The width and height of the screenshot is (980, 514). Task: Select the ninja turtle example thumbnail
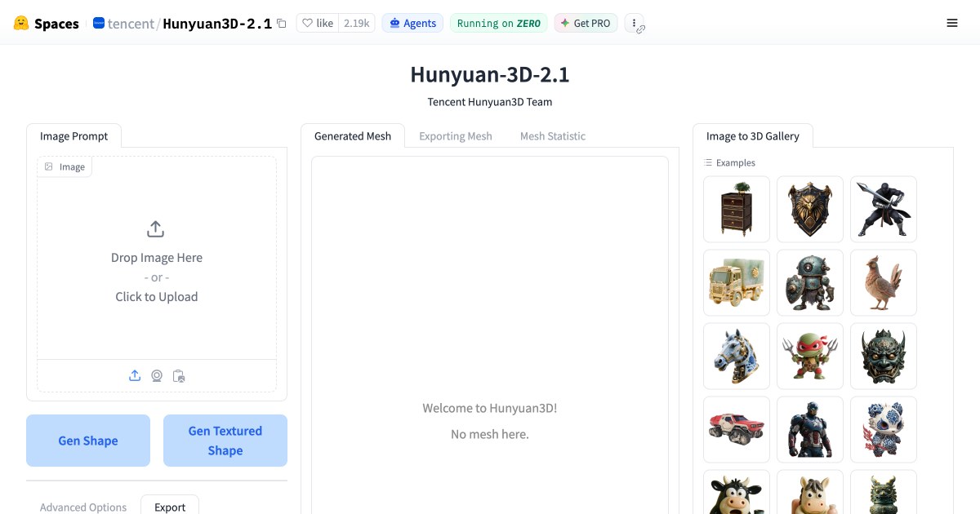point(810,357)
